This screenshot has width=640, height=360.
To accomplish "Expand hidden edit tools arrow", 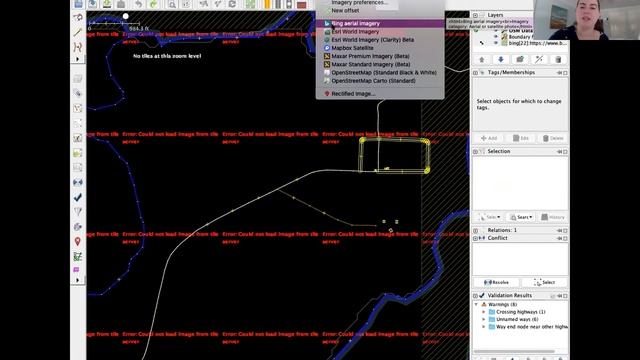I will 78,59.
